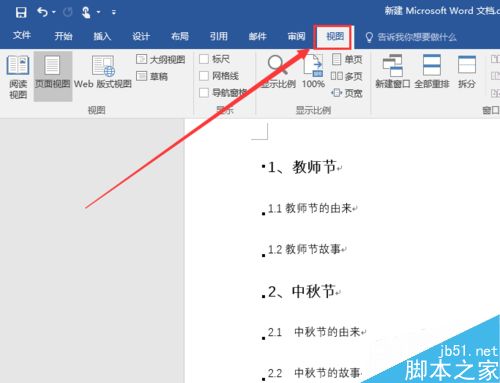
Task: Open the Zoom (显示比例) magnifier dialog
Action: point(278,72)
